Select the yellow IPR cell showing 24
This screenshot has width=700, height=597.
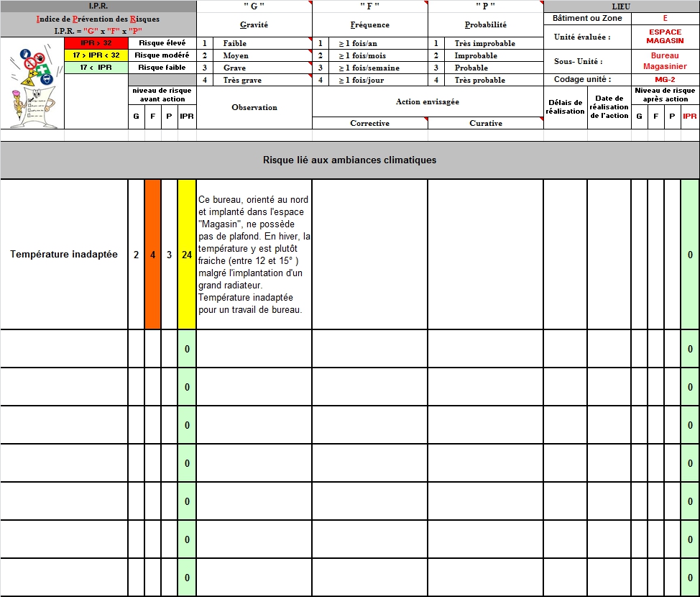[x=187, y=255]
